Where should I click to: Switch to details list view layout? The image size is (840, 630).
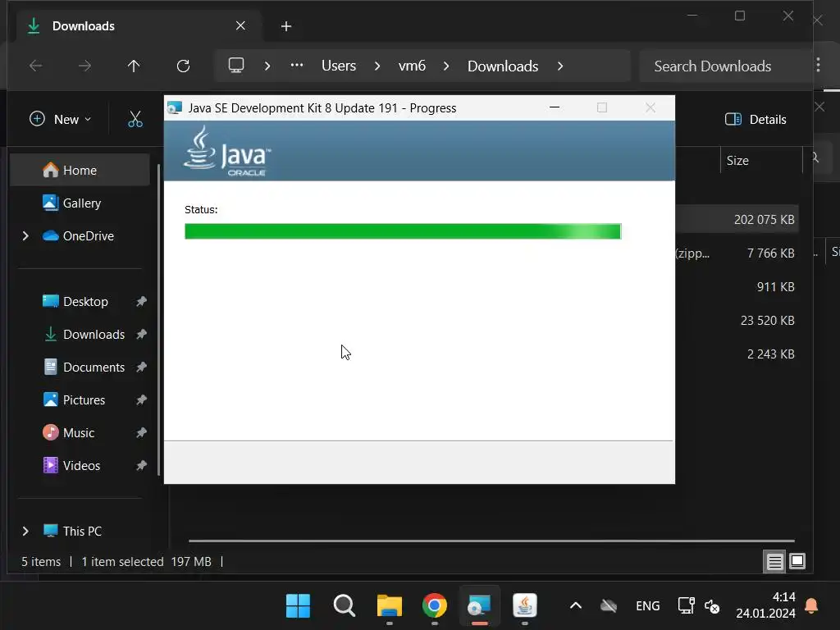tap(774, 561)
